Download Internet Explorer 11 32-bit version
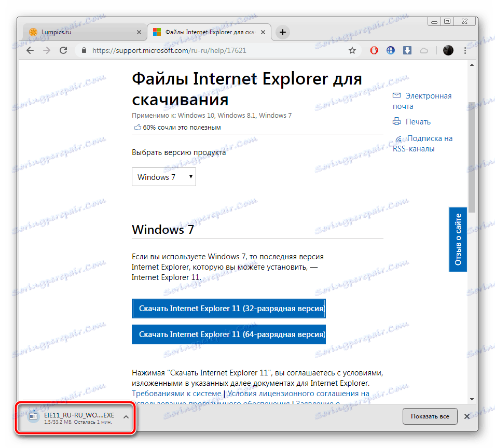495x448 pixels. (x=228, y=309)
